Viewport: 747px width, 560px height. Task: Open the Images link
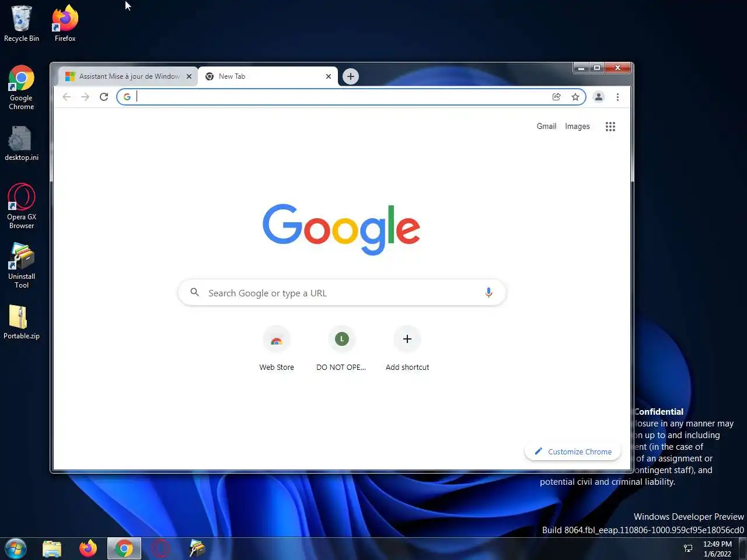coord(577,126)
